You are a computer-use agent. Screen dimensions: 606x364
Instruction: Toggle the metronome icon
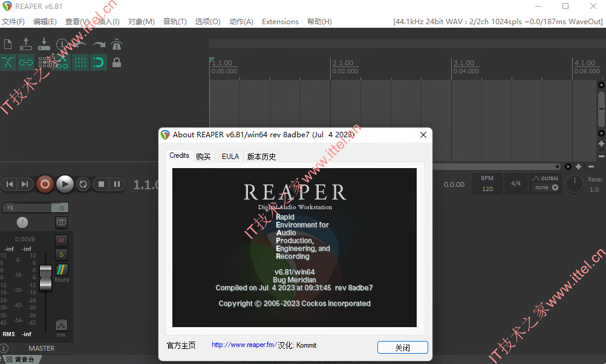pyautogui.click(x=116, y=44)
